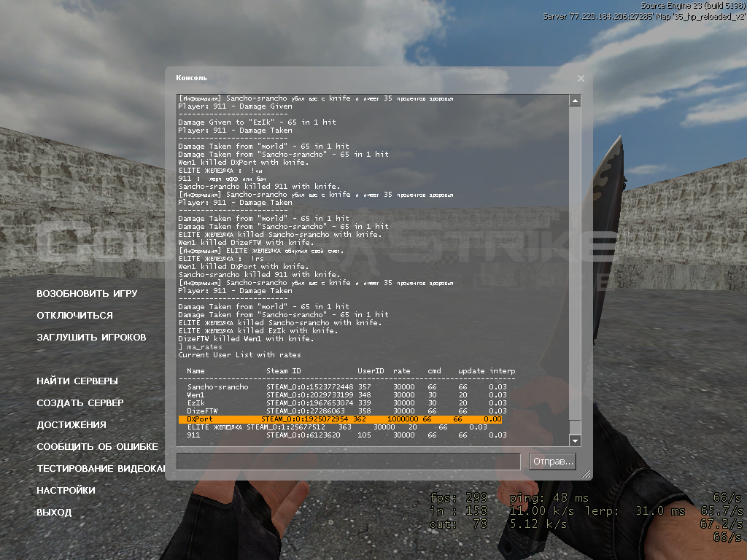This screenshot has height=560, width=747.
Task: Click Source Engine build text overlay
Action: tap(693, 6)
